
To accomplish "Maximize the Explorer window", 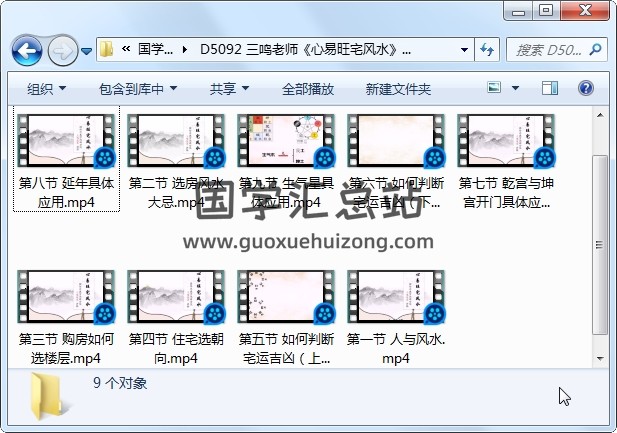I will 546,11.
